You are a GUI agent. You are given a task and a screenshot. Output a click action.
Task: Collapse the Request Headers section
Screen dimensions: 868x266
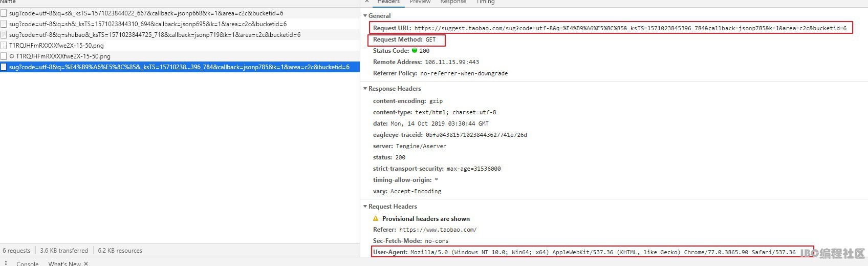pyautogui.click(x=365, y=207)
